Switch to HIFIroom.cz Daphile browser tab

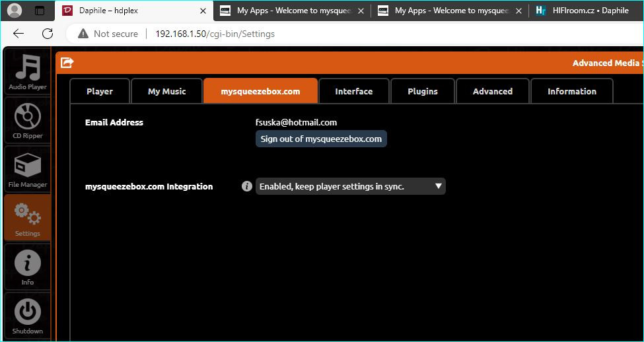pyautogui.click(x=585, y=11)
